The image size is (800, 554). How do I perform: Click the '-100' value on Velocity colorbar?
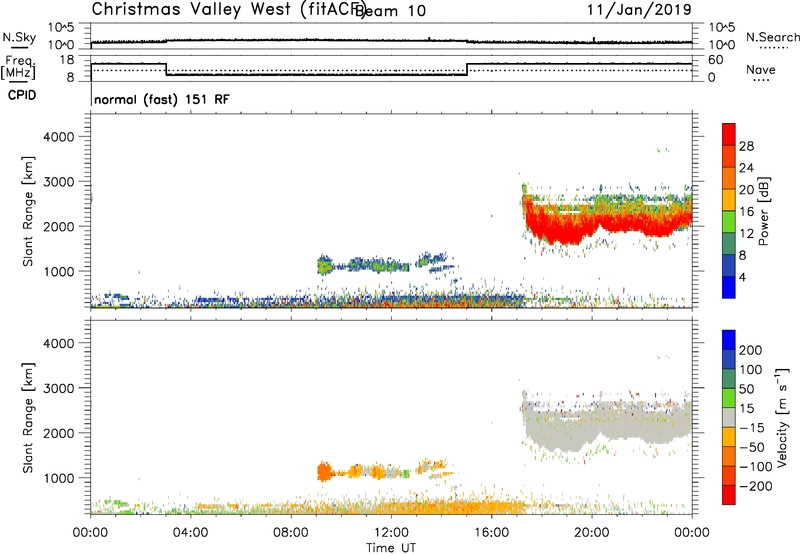tap(756, 467)
